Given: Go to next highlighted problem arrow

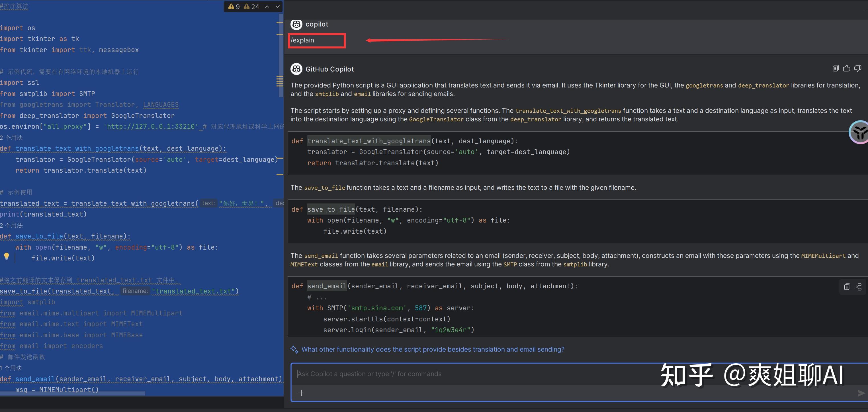Looking at the screenshot, I should (x=278, y=6).
